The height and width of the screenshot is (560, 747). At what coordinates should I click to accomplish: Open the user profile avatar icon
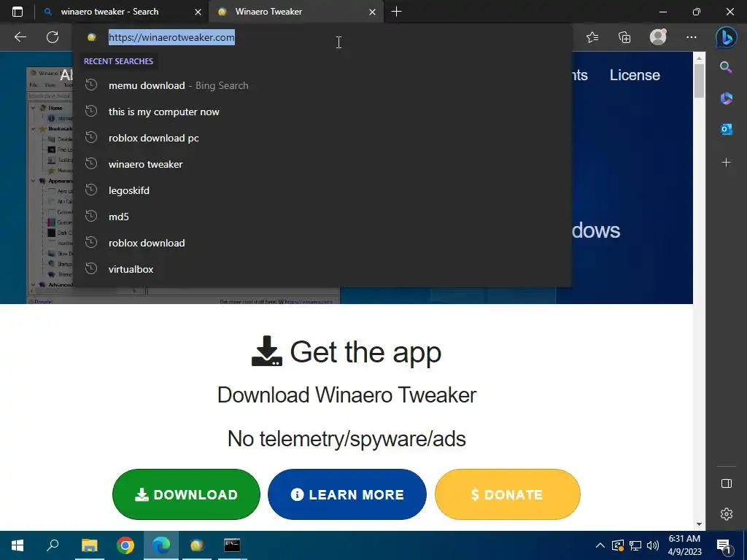(658, 37)
